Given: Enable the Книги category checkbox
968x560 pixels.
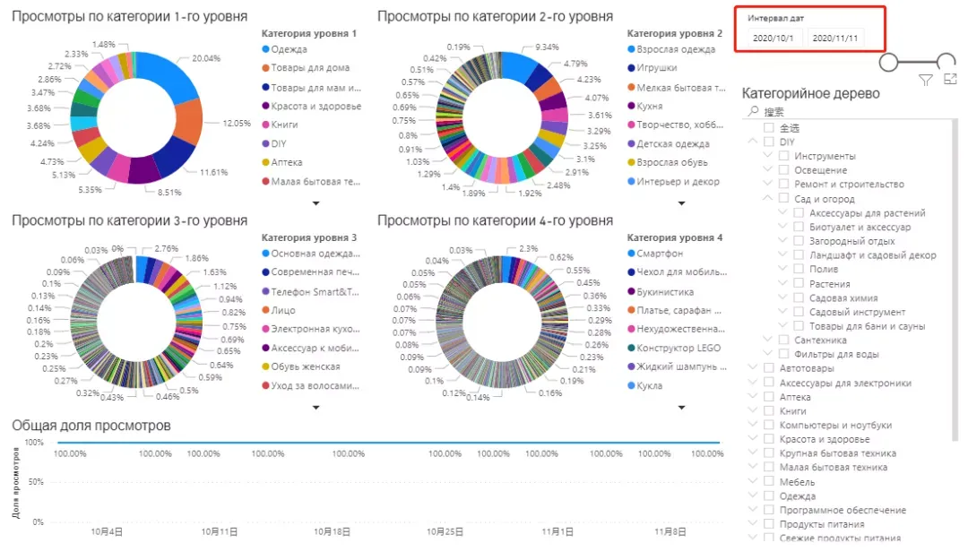Looking at the screenshot, I should click(x=769, y=410).
